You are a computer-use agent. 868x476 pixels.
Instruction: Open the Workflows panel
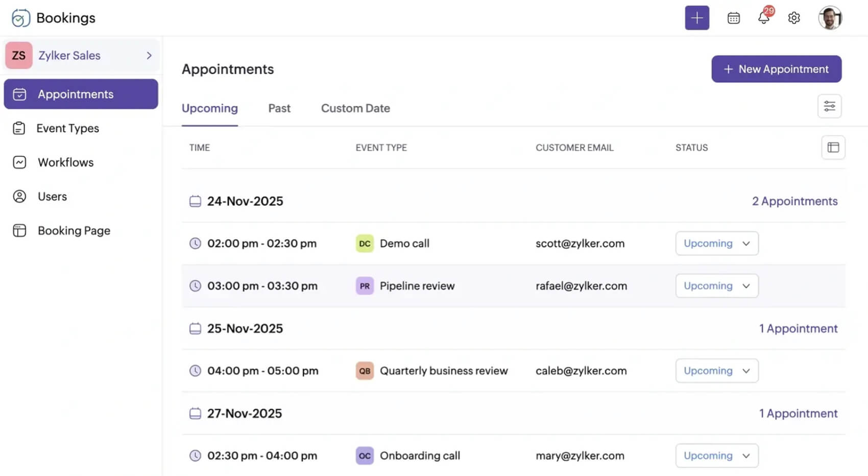click(65, 162)
